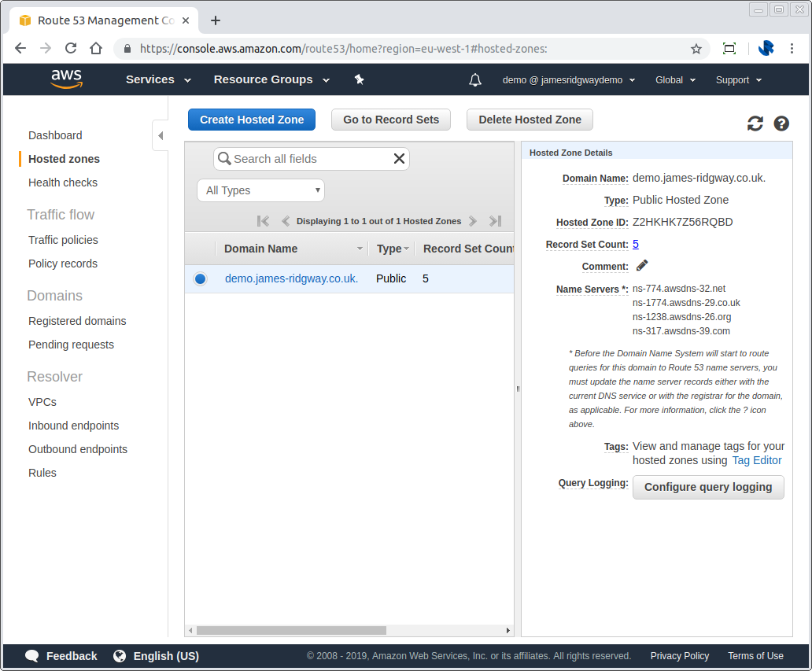This screenshot has height=671, width=812.
Task: Collapse the left navigation pane
Action: [x=161, y=135]
